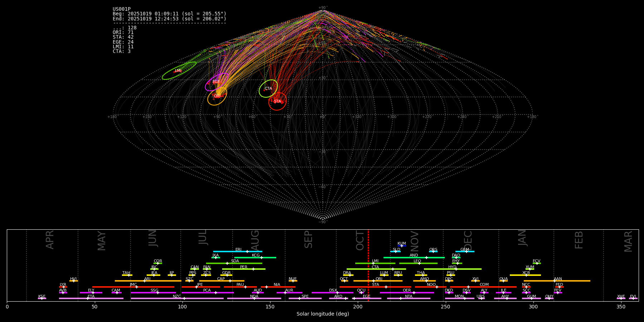Click the NZC shower label in timeline
This screenshot has height=322, width=644.
[x=177, y=296]
